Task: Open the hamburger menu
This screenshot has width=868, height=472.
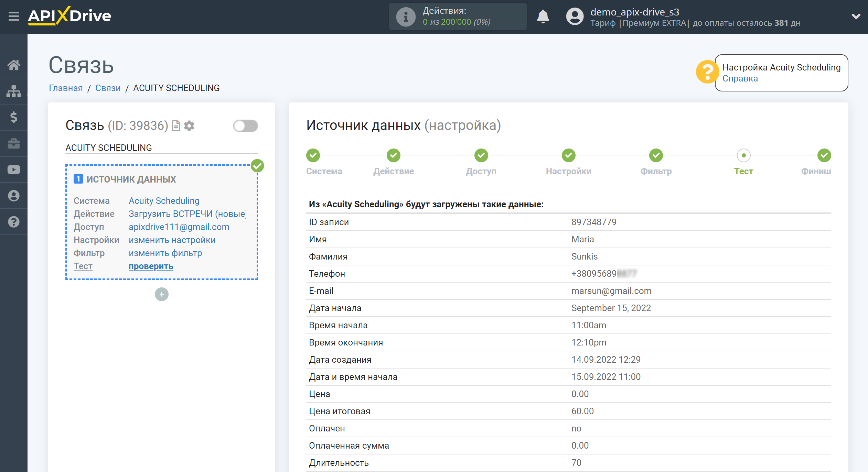Action: pyautogui.click(x=14, y=16)
